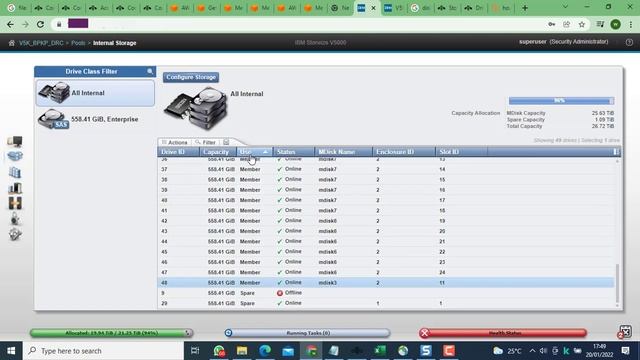This screenshot has width=640, height=360.
Task: Close the active IBM browser tab
Action: click(373, 8)
